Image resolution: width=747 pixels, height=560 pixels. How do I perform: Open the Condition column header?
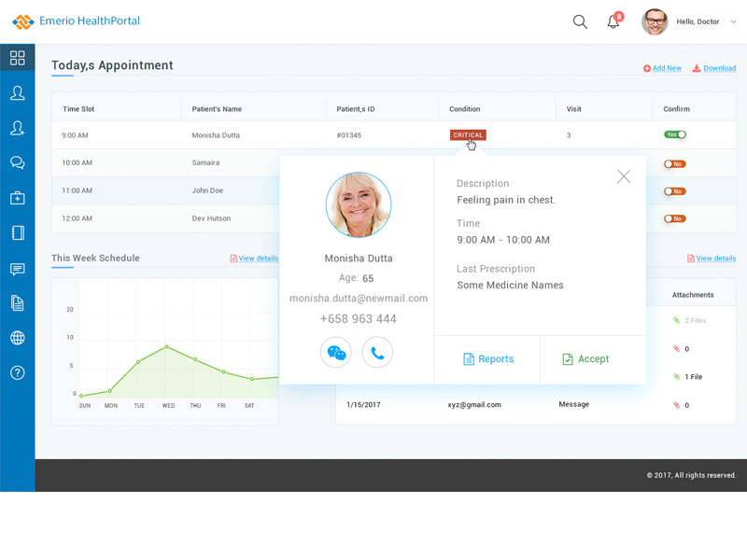(x=464, y=108)
